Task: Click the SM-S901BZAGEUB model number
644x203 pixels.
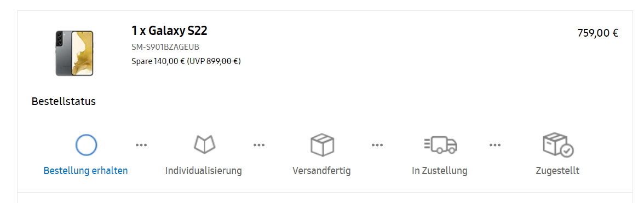Action: click(x=165, y=47)
